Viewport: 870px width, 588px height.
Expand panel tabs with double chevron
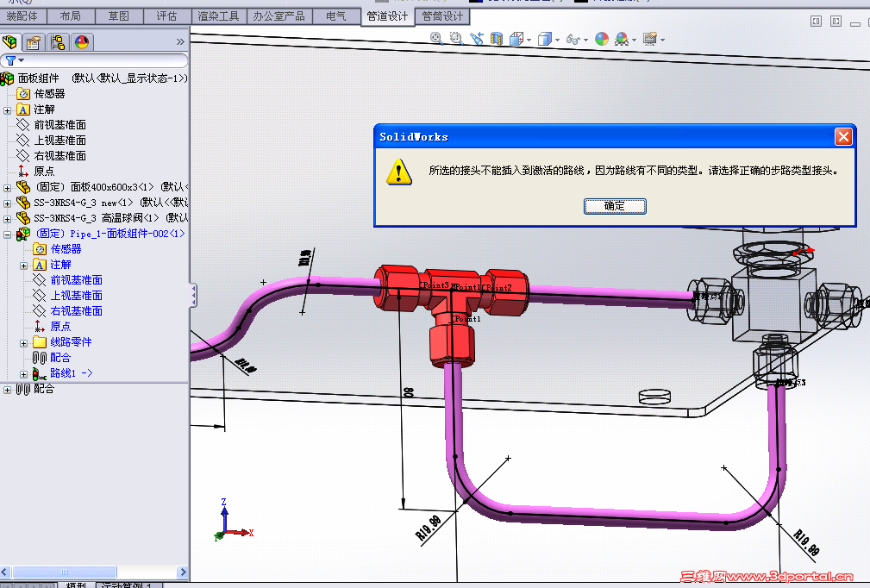pos(179,42)
